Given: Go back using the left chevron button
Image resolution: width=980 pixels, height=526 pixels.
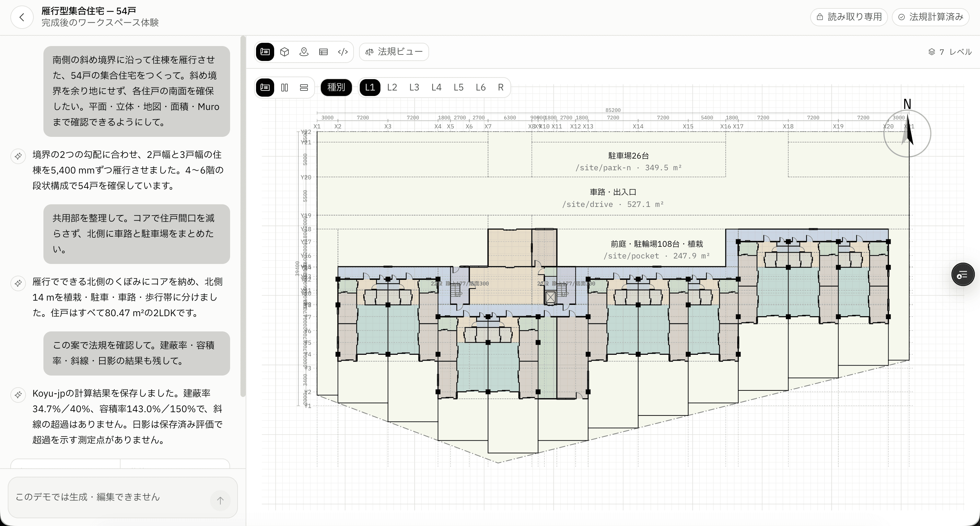Looking at the screenshot, I should coord(22,17).
